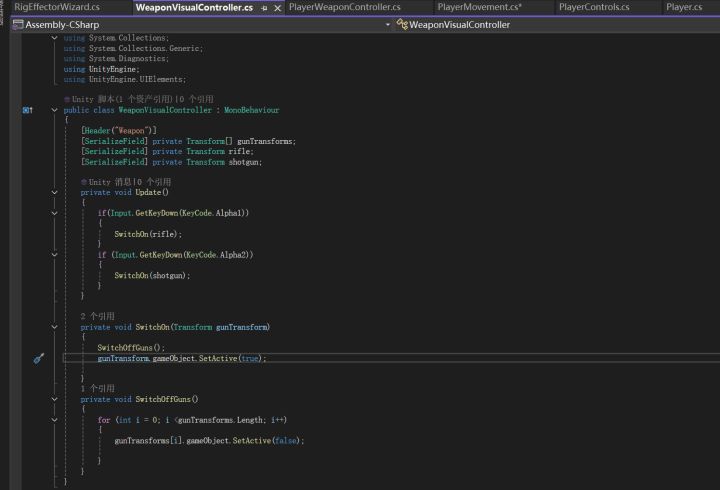Open the screwdriver quick actions icon
Viewport: 720px width, 490px height.
click(39, 358)
